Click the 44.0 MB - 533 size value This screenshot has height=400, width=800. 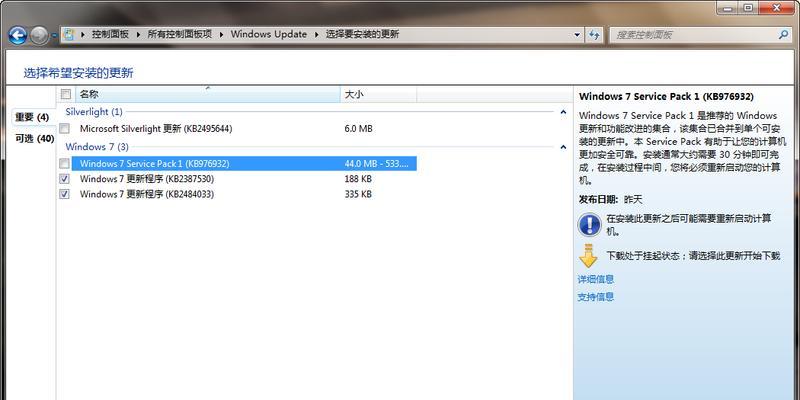[377, 163]
